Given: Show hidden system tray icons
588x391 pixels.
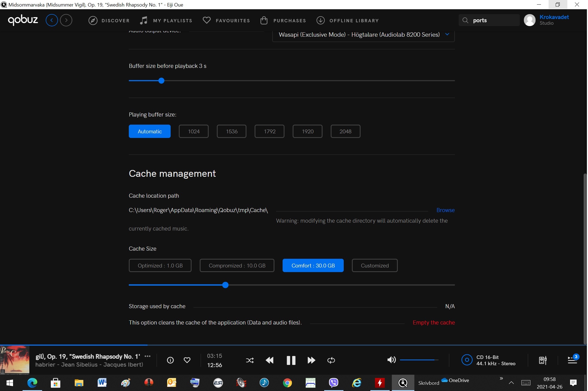Looking at the screenshot, I should [x=511, y=383].
